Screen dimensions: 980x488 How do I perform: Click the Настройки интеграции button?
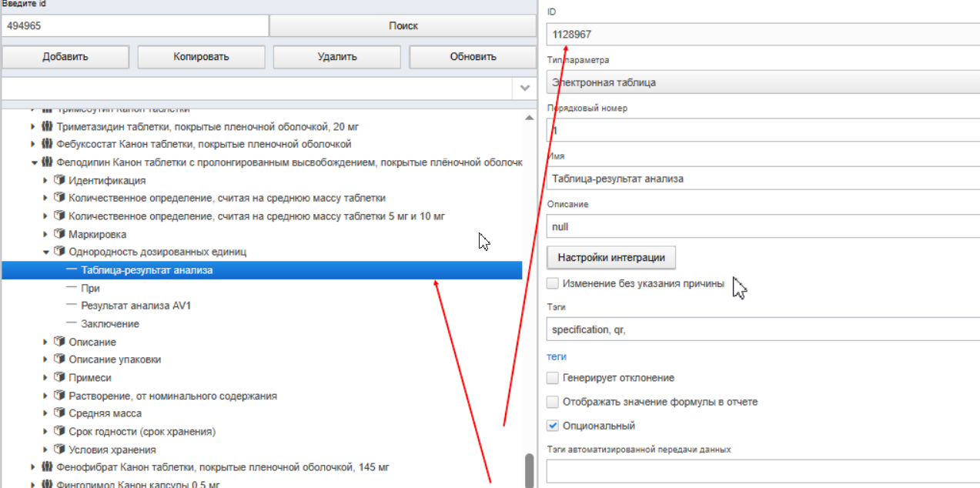tap(611, 257)
